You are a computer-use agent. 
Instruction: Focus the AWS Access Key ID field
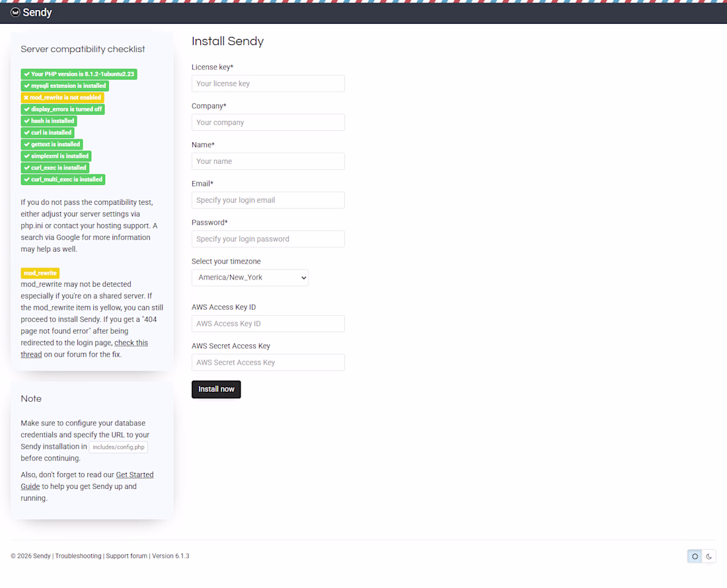tap(268, 324)
